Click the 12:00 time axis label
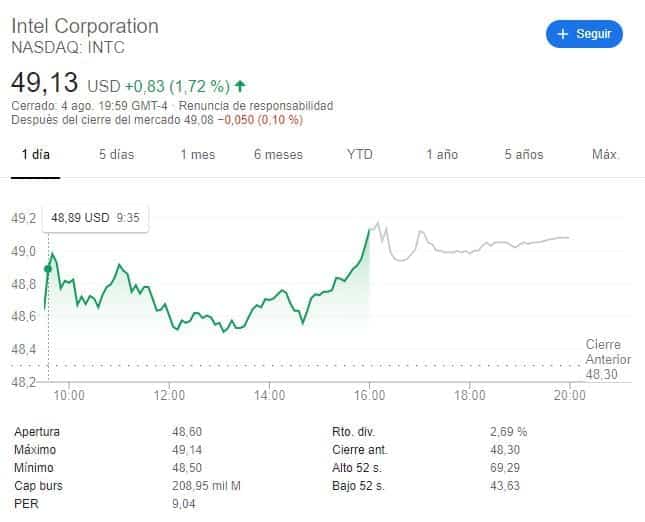 tap(169, 395)
